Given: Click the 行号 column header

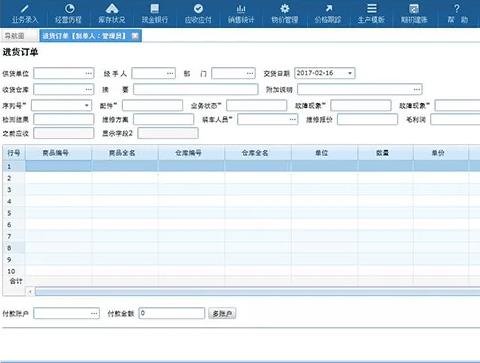Looking at the screenshot, I should point(14,153).
